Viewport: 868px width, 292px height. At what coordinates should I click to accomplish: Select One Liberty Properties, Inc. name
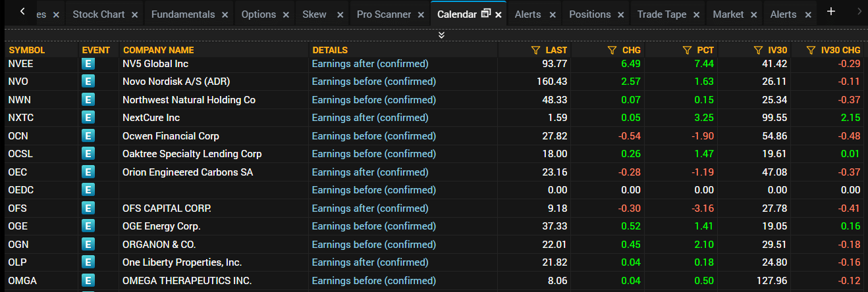(x=182, y=262)
